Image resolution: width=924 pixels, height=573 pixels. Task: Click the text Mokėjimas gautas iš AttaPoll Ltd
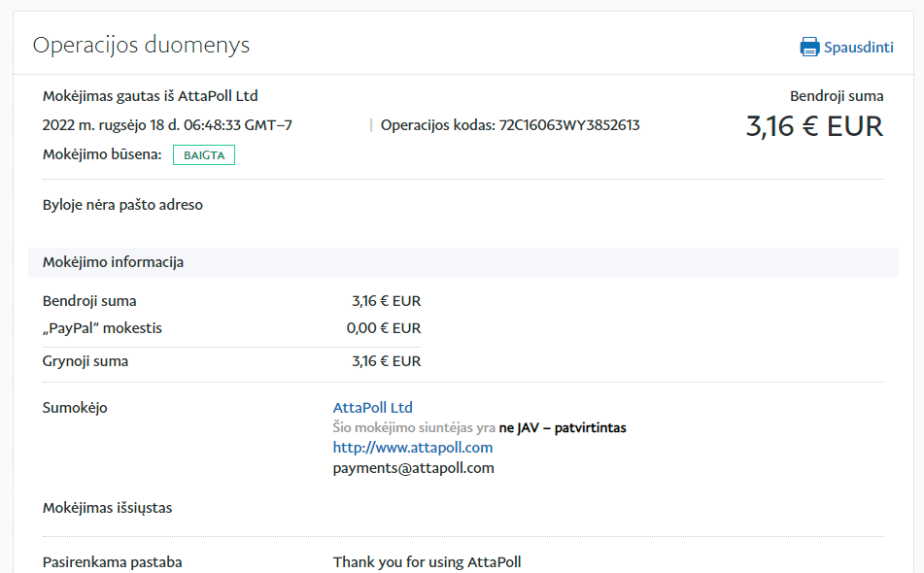tap(151, 96)
